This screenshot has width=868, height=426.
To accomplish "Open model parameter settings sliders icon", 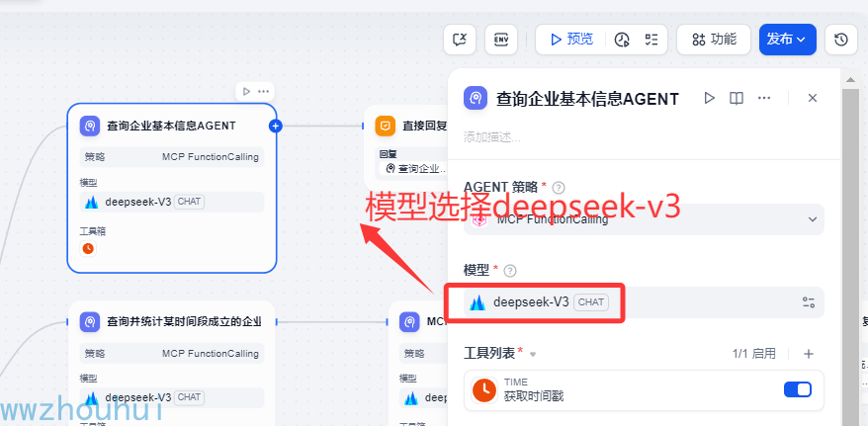I will tap(809, 302).
